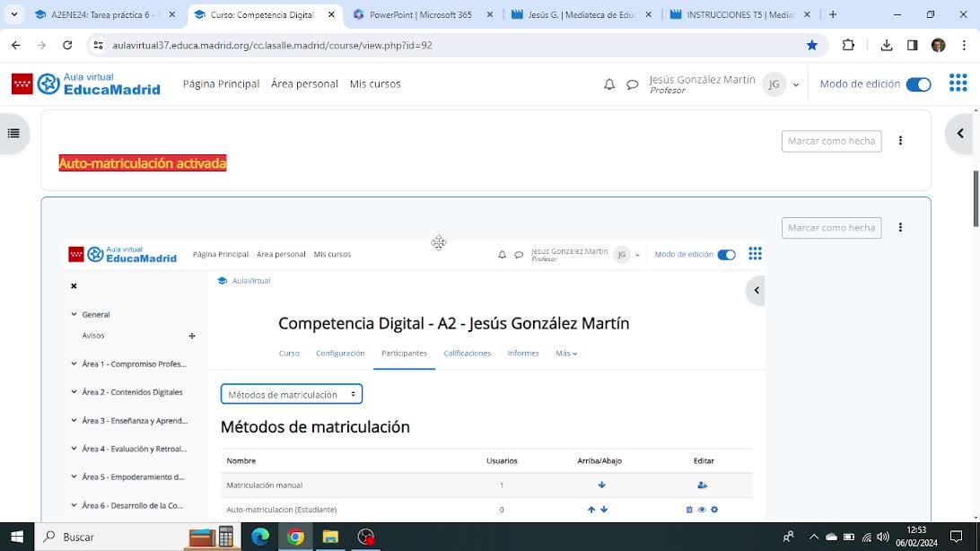Viewport: 980px width, 551px height.
Task: Open the EducaMadrid apps grid icon
Action: click(958, 83)
